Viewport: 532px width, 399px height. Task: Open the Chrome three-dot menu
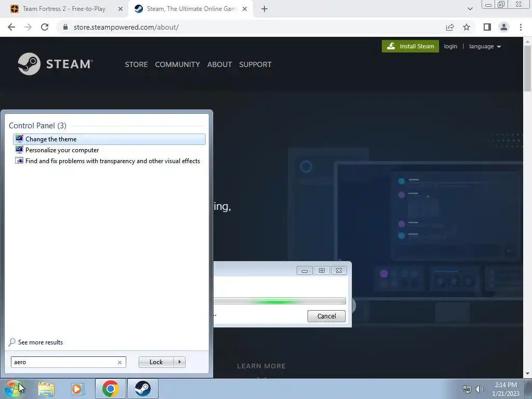pos(521,27)
